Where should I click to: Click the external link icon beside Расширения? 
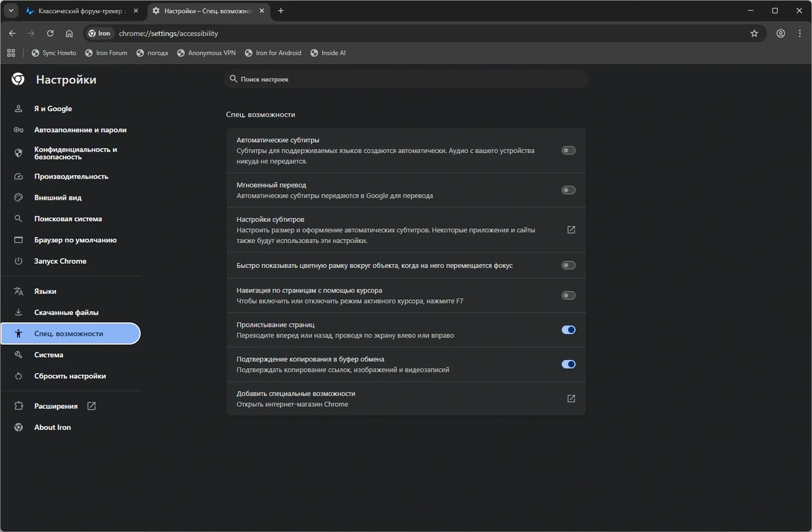pyautogui.click(x=91, y=406)
